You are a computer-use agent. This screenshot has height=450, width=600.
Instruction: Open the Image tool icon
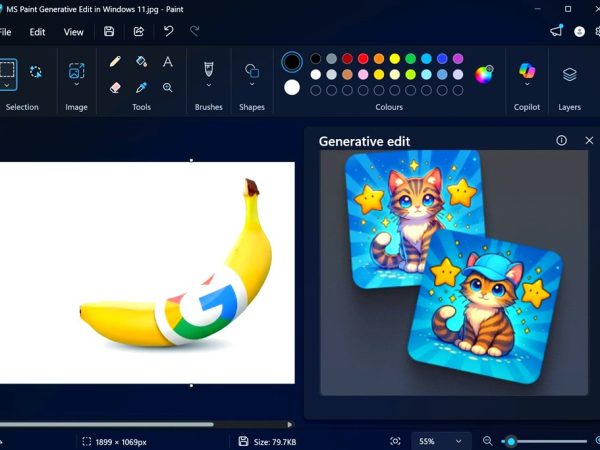[x=77, y=71]
